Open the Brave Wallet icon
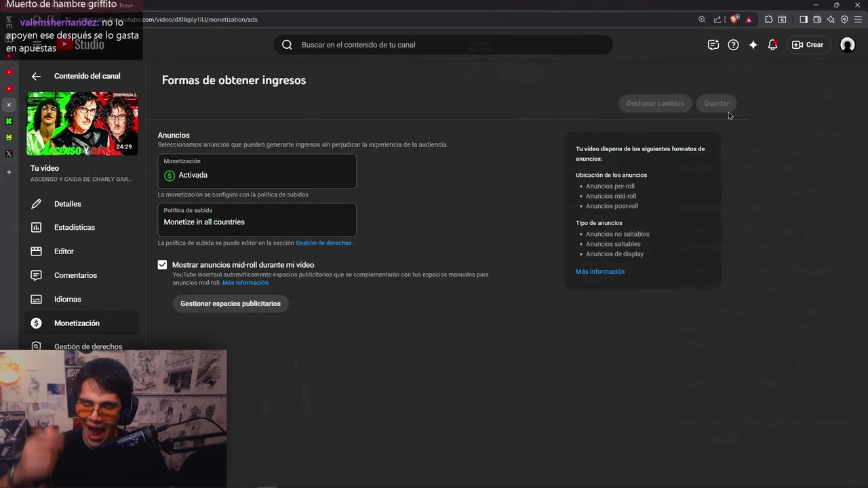Image resolution: width=868 pixels, height=488 pixels. pos(817,20)
